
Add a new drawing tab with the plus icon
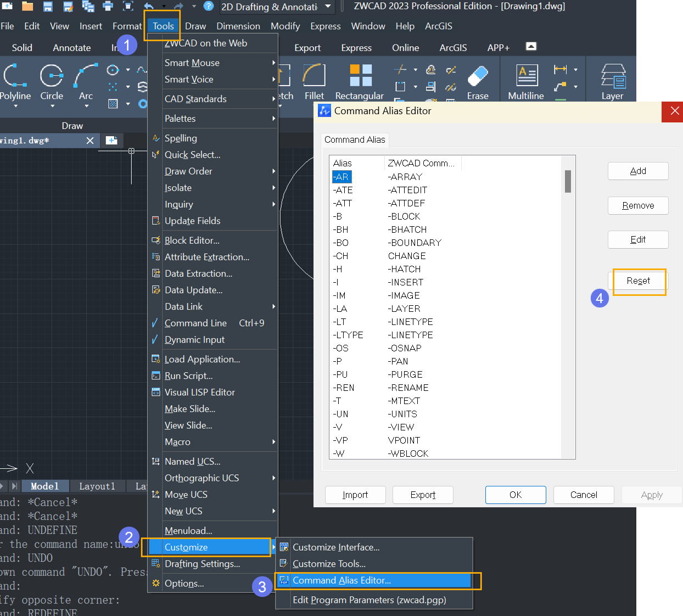[111, 141]
